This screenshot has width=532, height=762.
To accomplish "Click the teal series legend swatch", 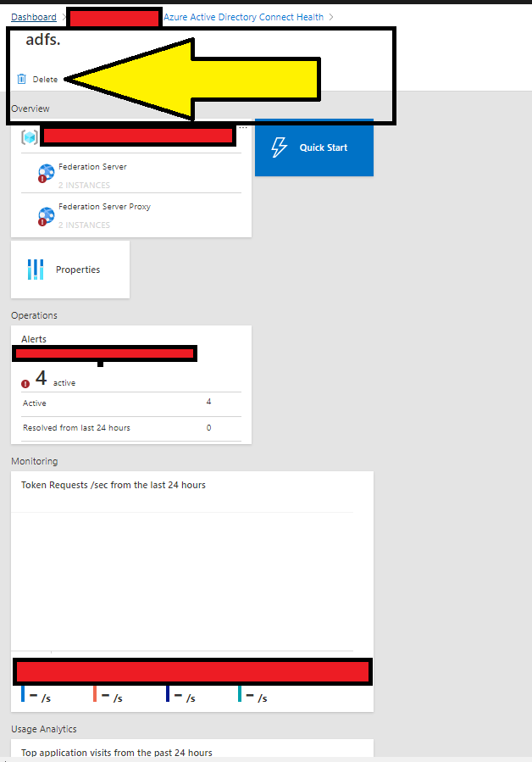I will pyautogui.click(x=240, y=693).
